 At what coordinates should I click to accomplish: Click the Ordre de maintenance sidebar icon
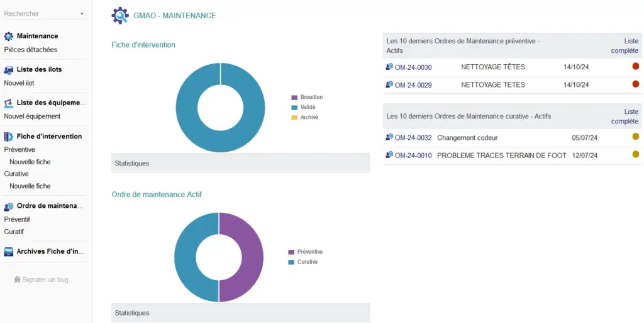click(x=9, y=207)
